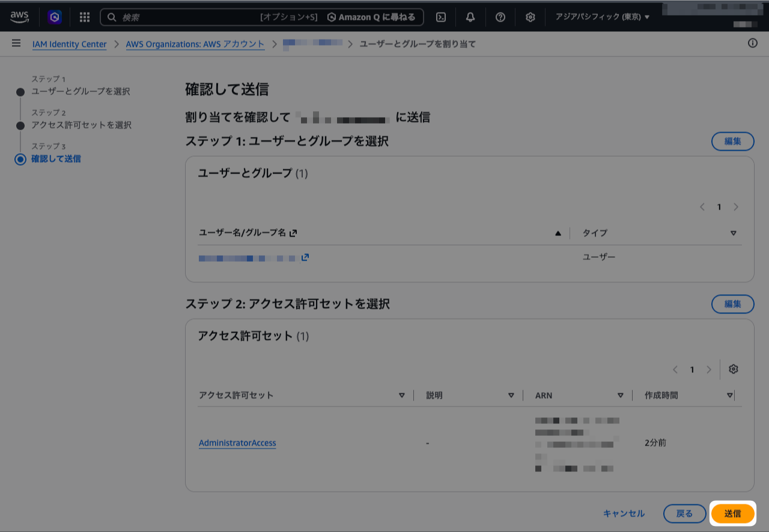Click the ユーザーとグループ (1) table title
This screenshot has width=769, height=532.
point(253,174)
